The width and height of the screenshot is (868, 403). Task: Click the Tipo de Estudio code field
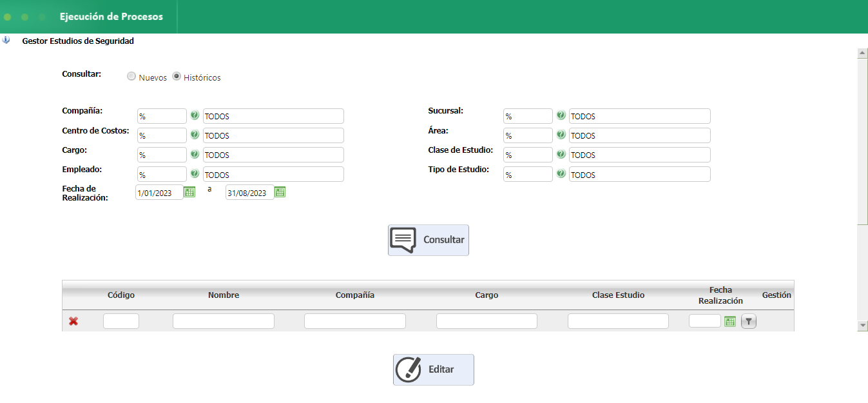[x=528, y=174]
